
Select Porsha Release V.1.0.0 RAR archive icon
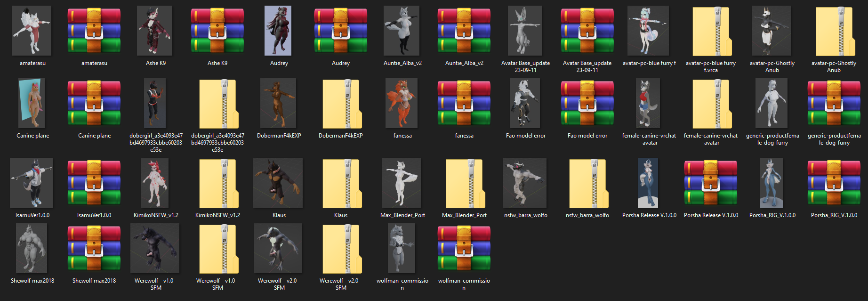tap(711, 183)
